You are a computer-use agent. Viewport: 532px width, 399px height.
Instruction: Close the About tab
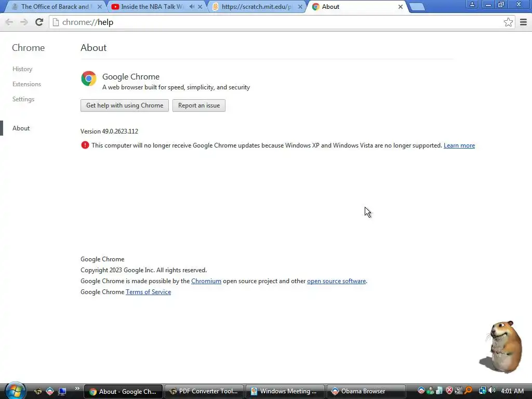pos(401,7)
